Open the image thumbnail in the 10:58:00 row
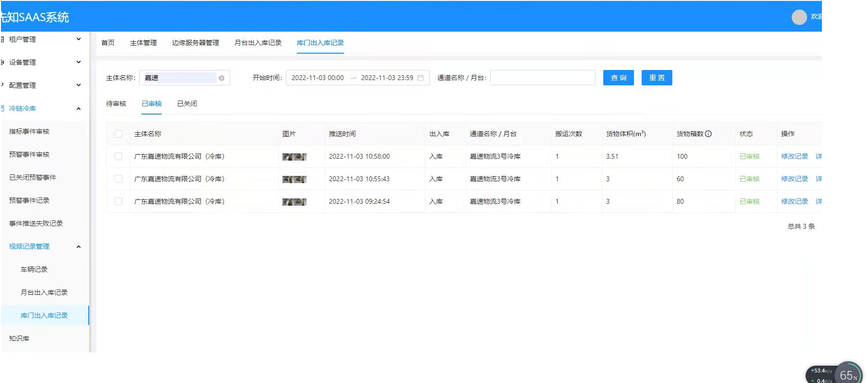868x383 pixels. pos(294,157)
